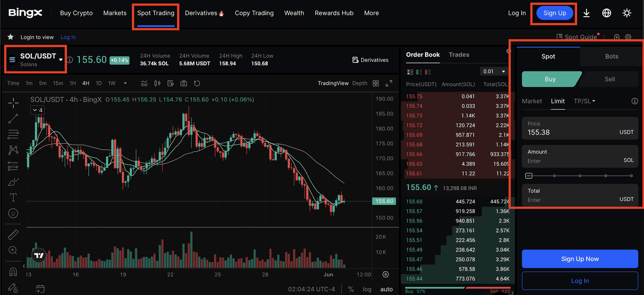
Task: Select the Text annotation tool
Action: tap(14, 198)
